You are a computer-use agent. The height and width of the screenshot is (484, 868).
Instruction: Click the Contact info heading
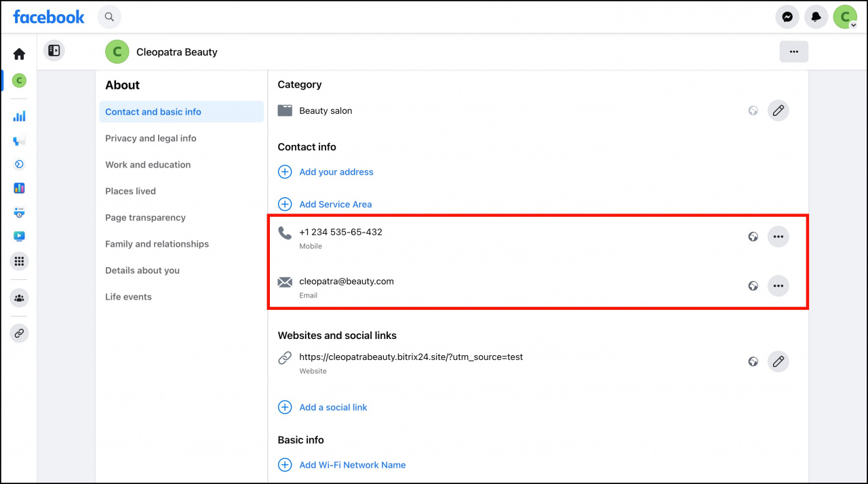307,147
